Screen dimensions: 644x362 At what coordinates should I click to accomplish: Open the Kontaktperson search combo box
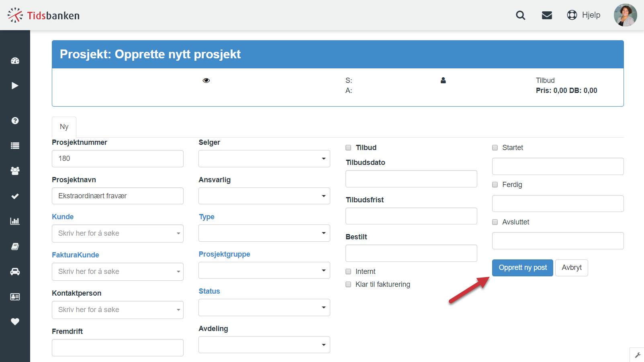coord(118,310)
